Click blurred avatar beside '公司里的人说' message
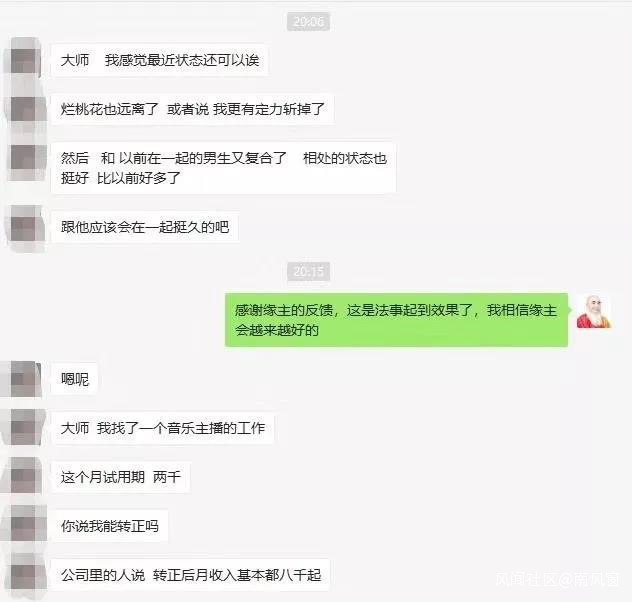 tap(23, 575)
